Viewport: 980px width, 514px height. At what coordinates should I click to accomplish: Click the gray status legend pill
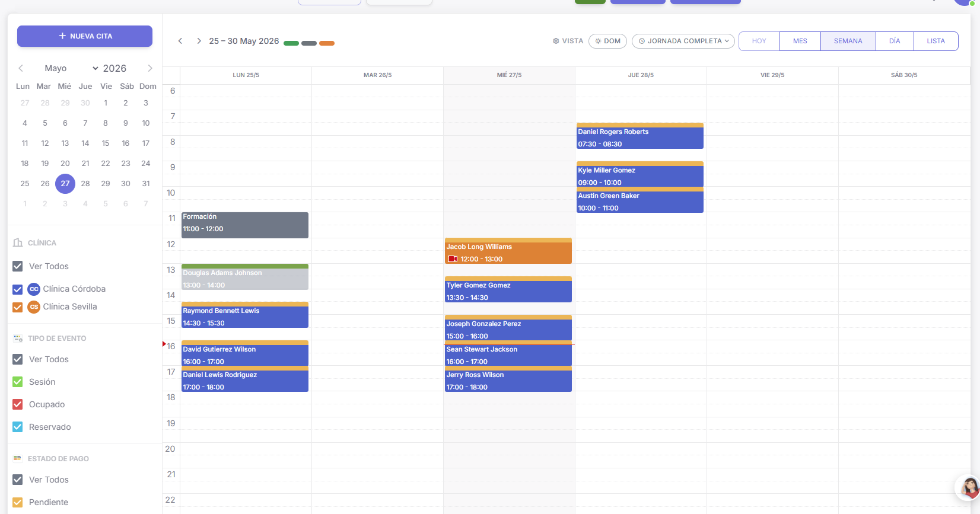[309, 43]
